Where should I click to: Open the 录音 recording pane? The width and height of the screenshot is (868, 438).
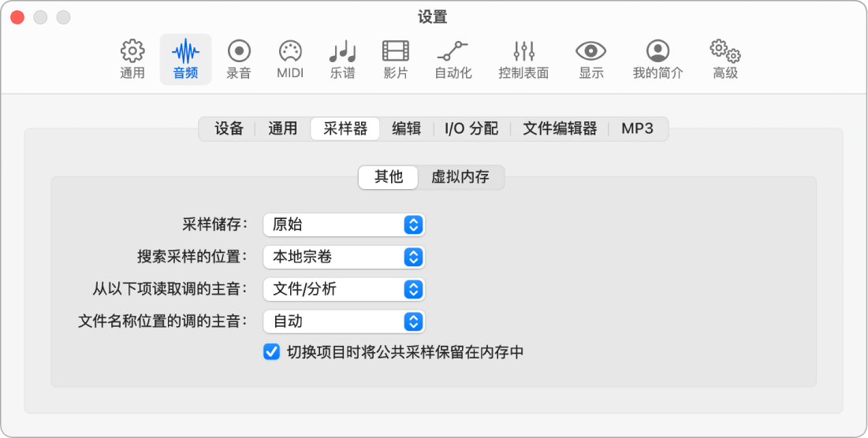(239, 59)
